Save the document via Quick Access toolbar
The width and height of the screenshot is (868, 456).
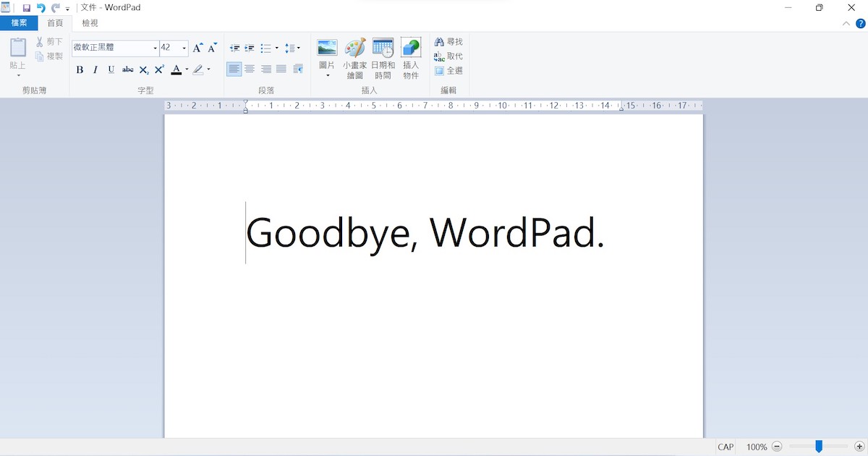pos(27,7)
